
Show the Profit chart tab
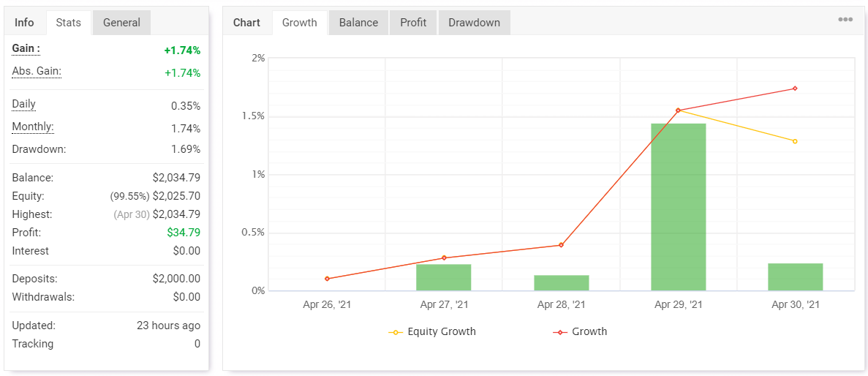413,23
